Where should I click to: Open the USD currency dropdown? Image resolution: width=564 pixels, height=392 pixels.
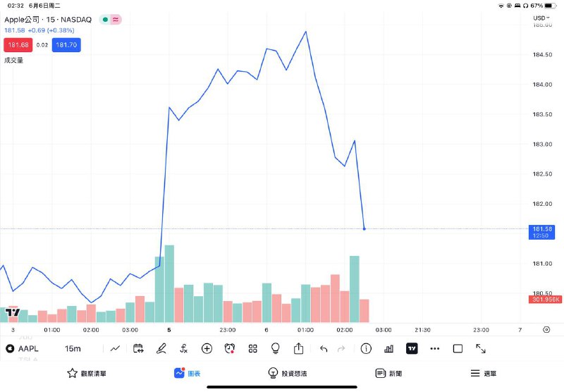coord(541,18)
